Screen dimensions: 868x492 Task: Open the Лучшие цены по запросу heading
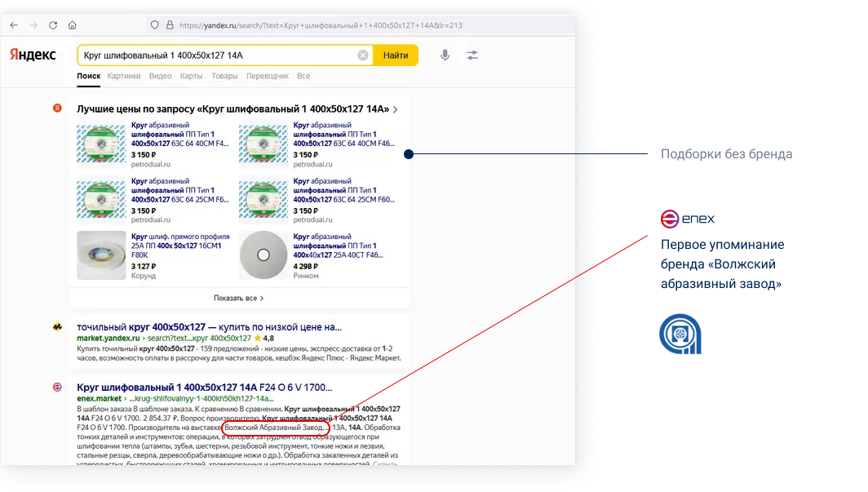[x=232, y=109]
